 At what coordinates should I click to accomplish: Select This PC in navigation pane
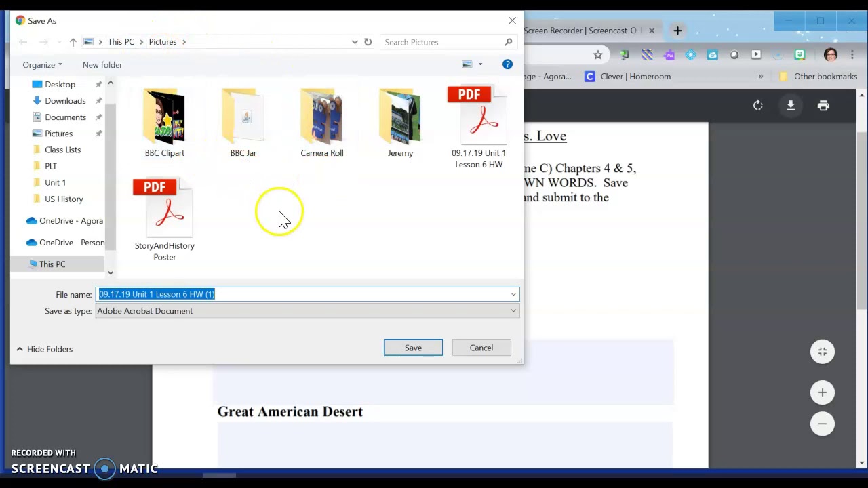[52, 264]
